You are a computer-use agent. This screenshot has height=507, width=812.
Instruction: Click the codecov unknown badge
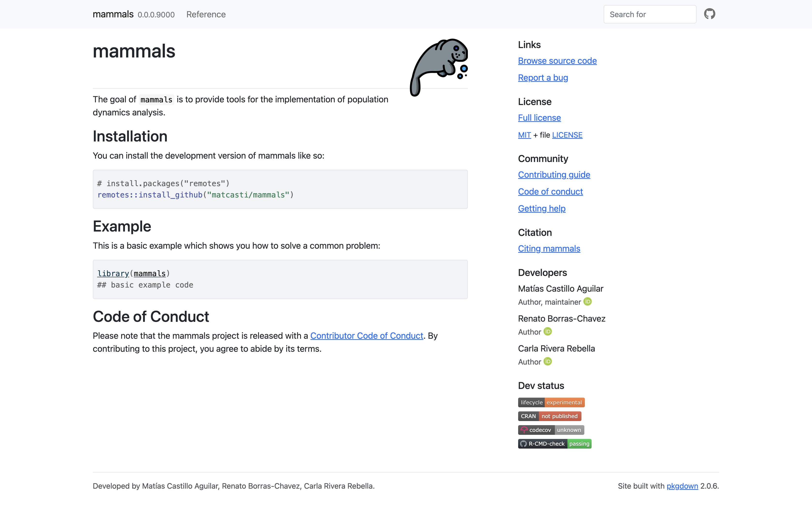pyautogui.click(x=551, y=430)
